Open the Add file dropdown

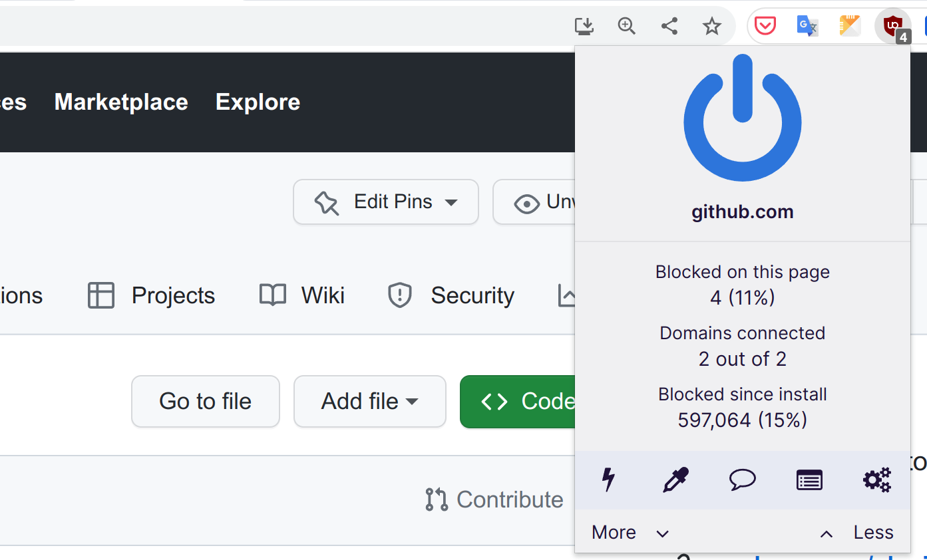370,401
